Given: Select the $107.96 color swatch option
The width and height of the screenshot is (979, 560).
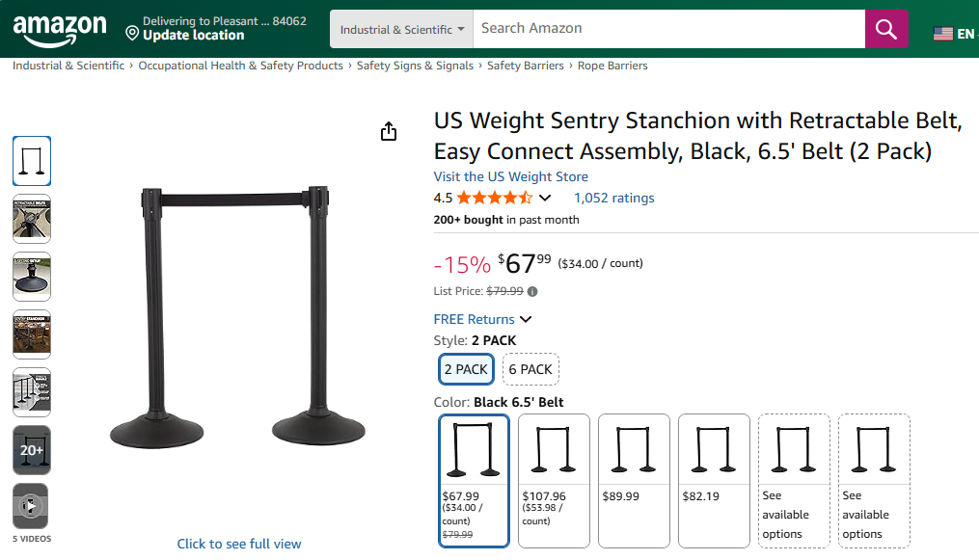Looking at the screenshot, I should pyautogui.click(x=554, y=480).
